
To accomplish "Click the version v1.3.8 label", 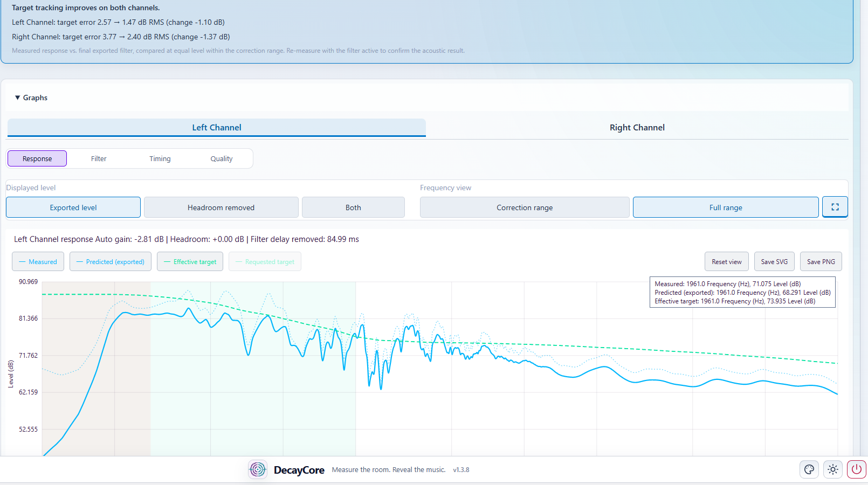I will pyautogui.click(x=461, y=470).
